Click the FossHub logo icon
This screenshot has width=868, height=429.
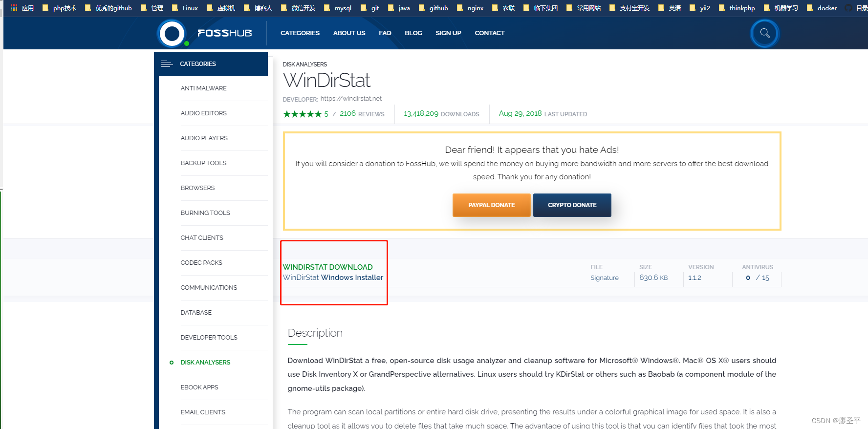point(172,33)
